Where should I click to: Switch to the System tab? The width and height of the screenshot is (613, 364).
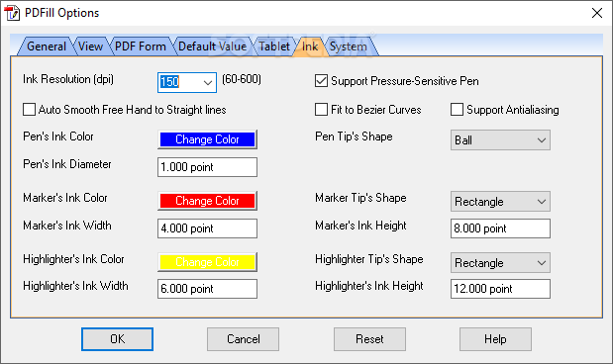(348, 46)
